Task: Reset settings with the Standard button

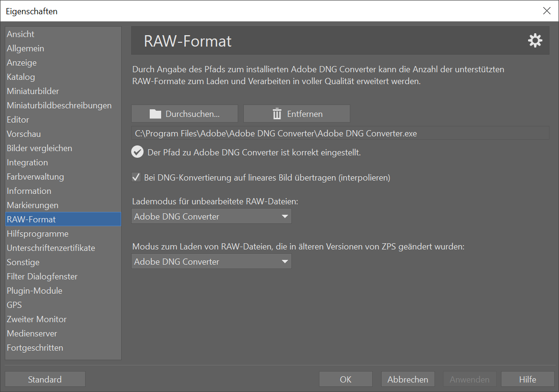Action: coord(45,379)
